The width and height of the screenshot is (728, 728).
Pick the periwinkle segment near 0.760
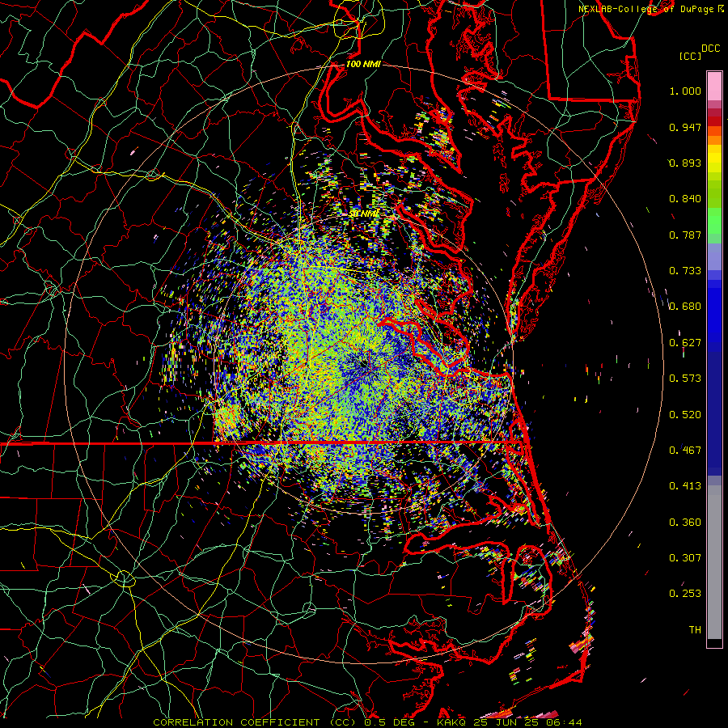[714, 256]
